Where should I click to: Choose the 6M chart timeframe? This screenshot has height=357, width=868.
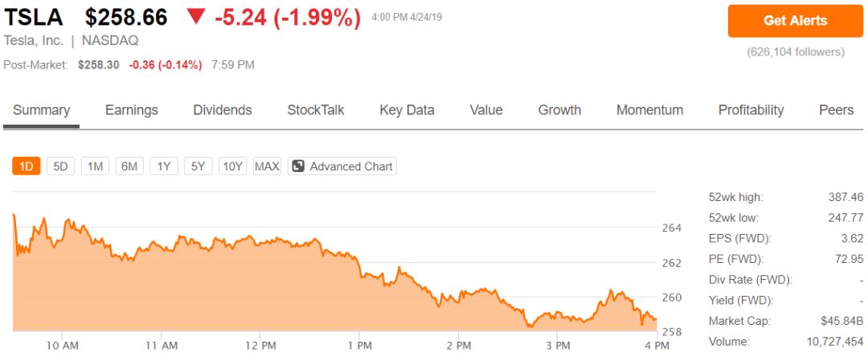(x=129, y=166)
